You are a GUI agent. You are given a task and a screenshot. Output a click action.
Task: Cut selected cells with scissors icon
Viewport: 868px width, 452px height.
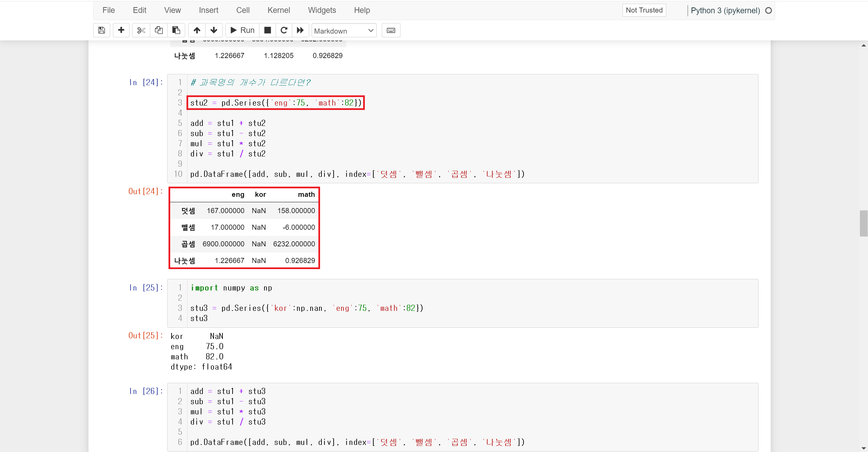click(x=141, y=30)
